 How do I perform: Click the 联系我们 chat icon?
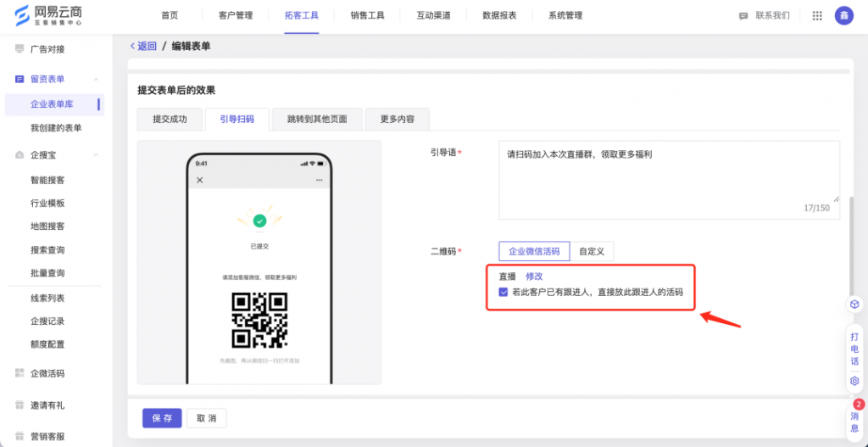pos(743,16)
